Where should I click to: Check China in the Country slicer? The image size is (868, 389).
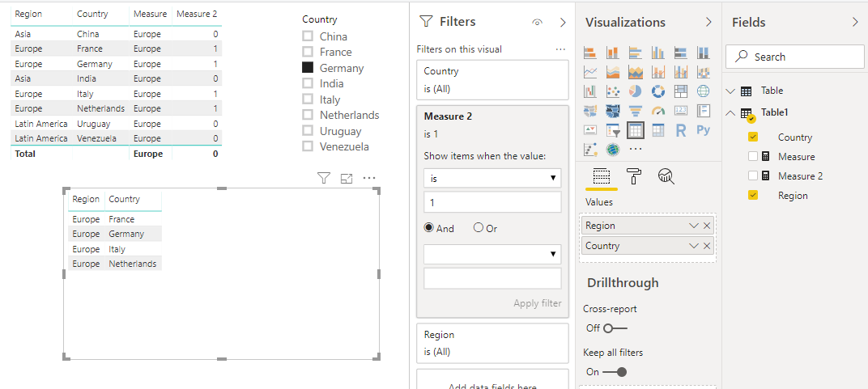point(307,36)
